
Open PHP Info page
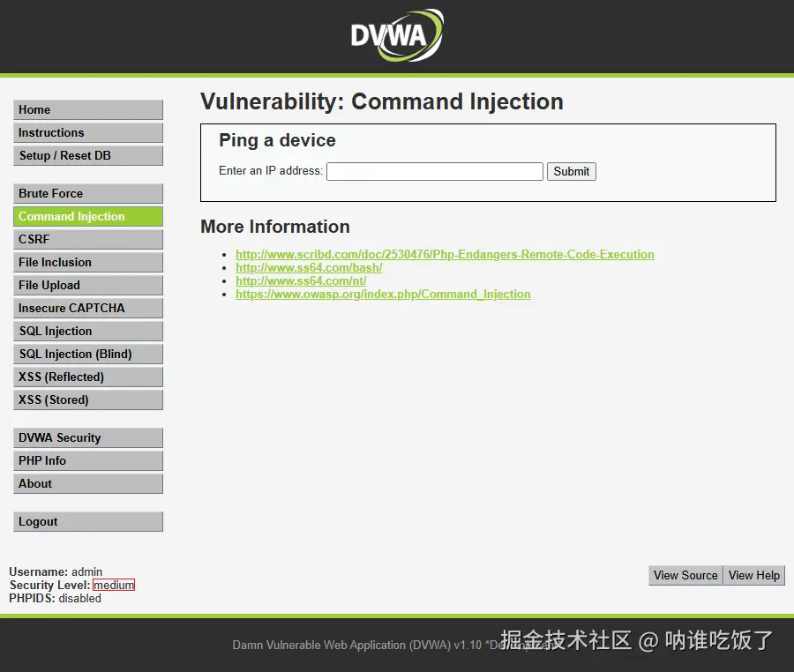tap(88, 460)
